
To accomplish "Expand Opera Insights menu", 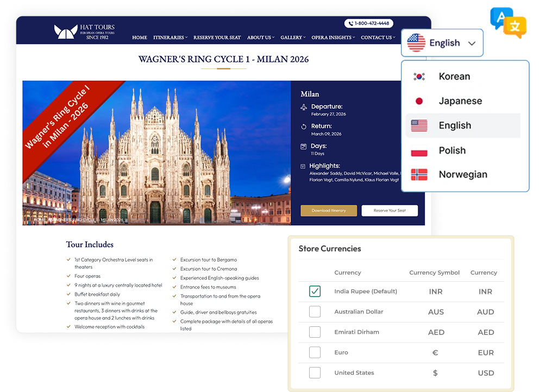I will (333, 37).
